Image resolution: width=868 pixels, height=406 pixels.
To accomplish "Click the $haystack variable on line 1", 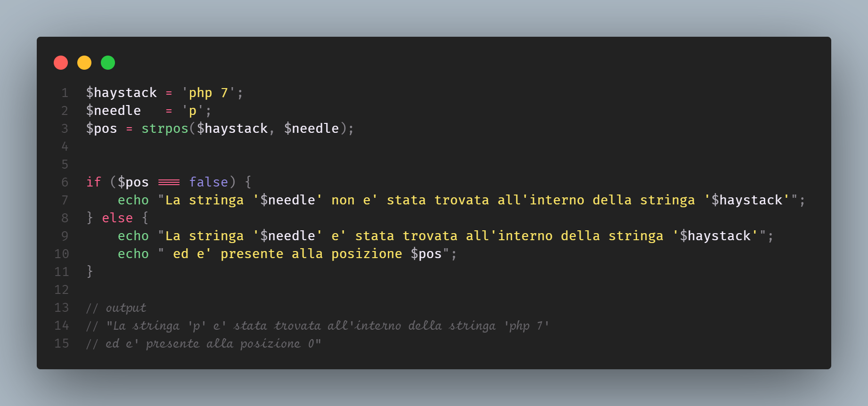I will 122,93.
